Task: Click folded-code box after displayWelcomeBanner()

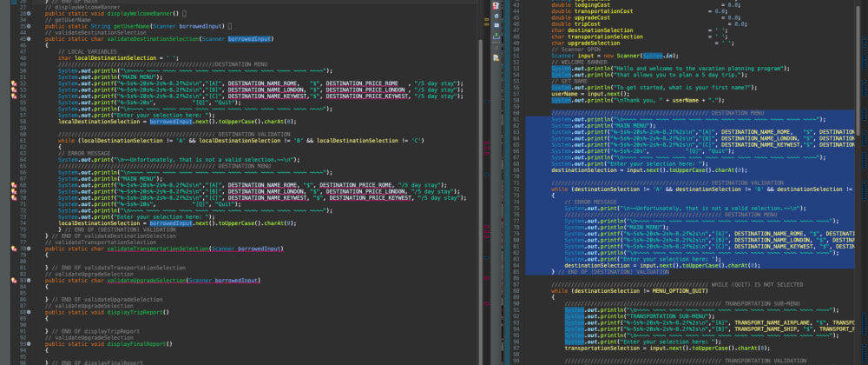Action: (184, 13)
